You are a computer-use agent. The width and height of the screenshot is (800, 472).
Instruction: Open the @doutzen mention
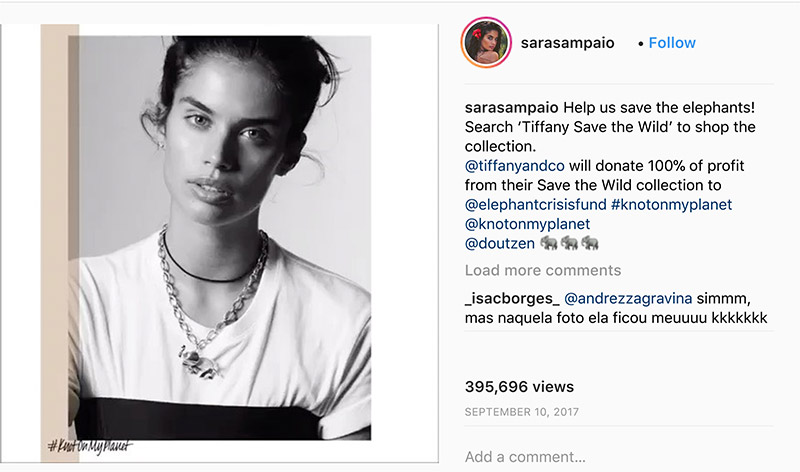(x=499, y=243)
